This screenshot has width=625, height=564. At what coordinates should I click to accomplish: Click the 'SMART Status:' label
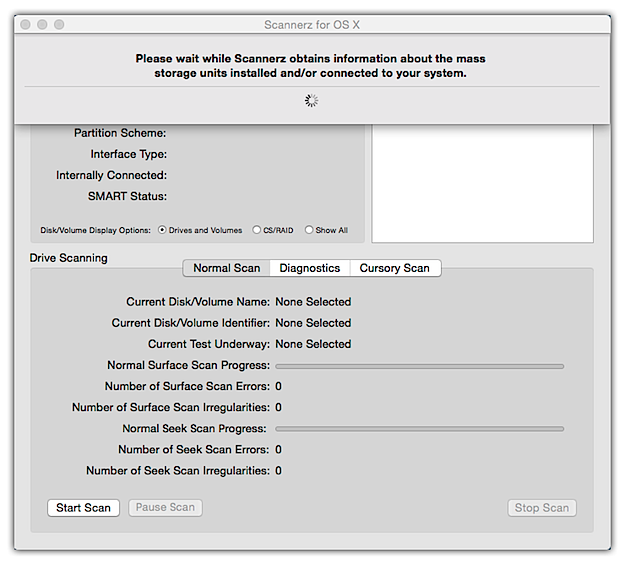coord(128,196)
